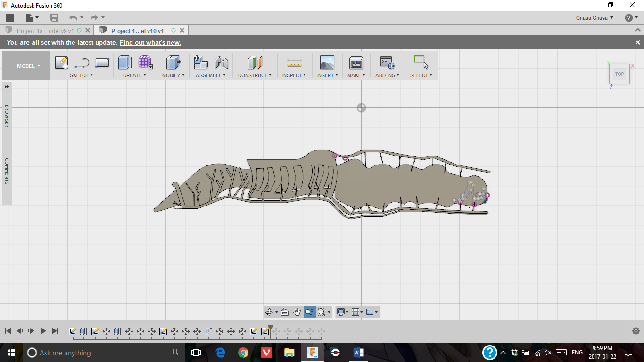Step timeline back one feature

[20, 331]
